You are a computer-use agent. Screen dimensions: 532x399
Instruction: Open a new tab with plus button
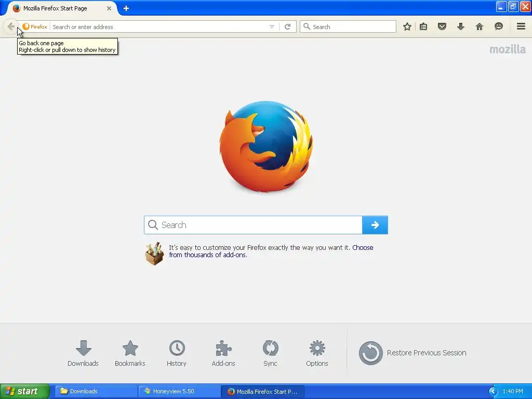click(126, 8)
